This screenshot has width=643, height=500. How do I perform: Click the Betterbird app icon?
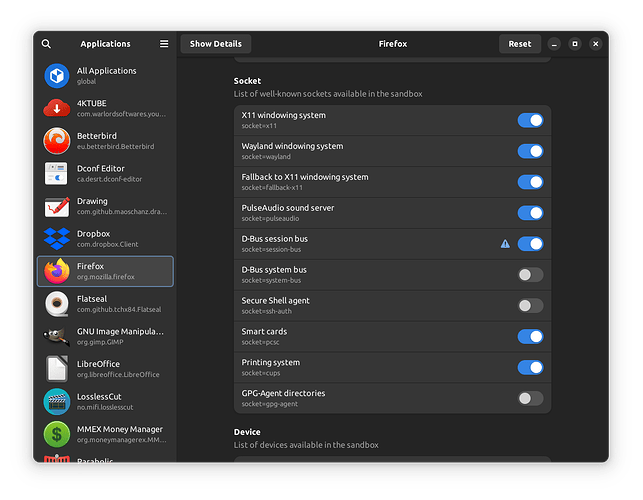57,141
